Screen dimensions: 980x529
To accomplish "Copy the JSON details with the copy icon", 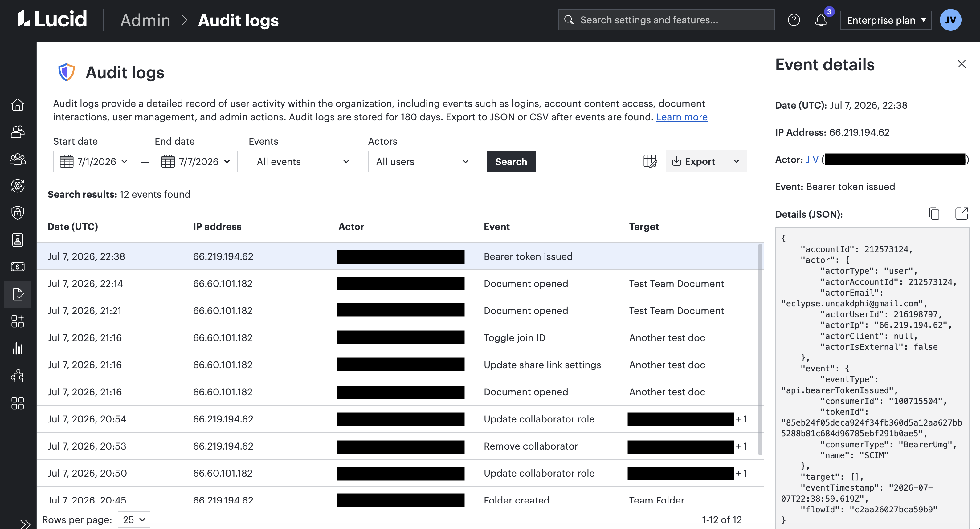I will (x=934, y=214).
